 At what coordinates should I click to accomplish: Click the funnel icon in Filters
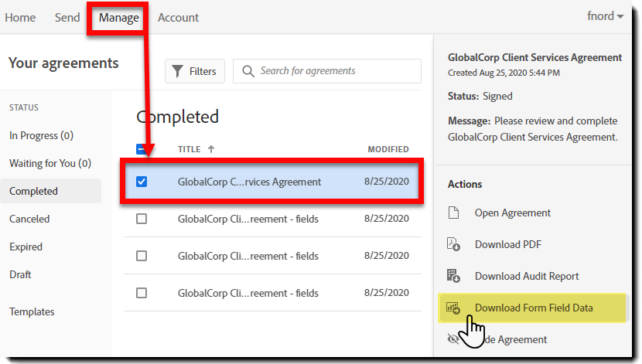tap(178, 71)
